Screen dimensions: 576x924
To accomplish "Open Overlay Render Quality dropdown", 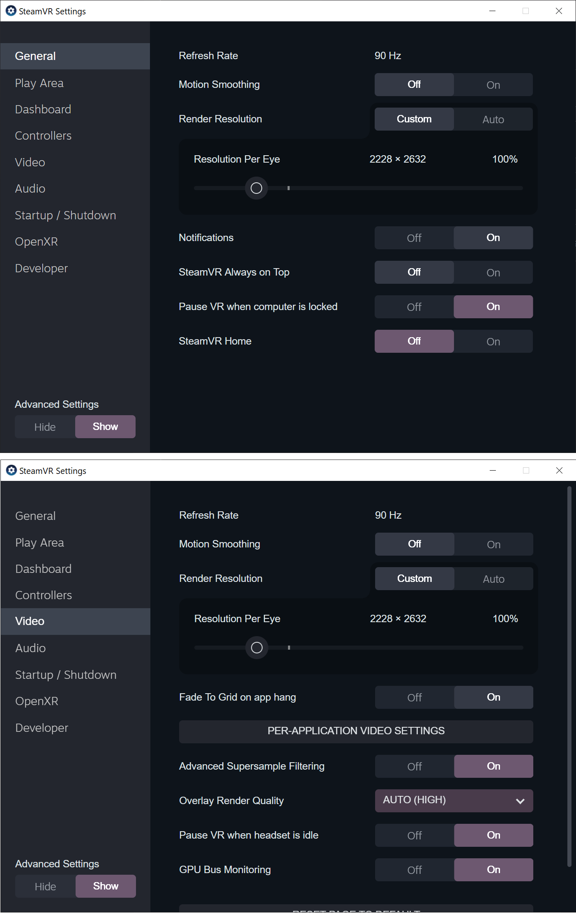I will click(454, 801).
